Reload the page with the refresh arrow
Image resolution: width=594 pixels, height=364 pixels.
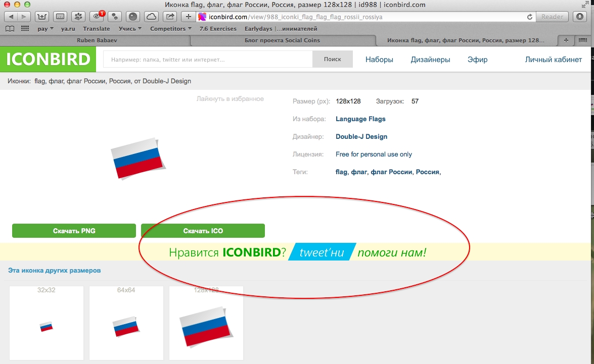(530, 17)
